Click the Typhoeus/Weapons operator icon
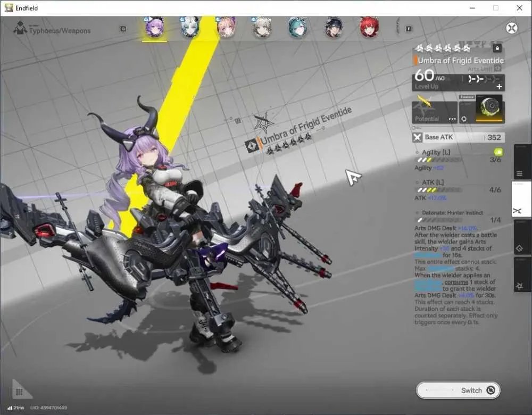532x415 pixels. pos(20,28)
